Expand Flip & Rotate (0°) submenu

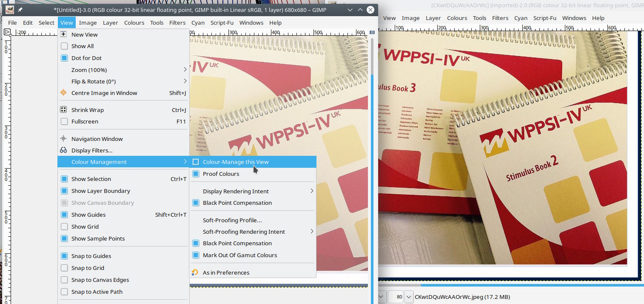point(123,81)
